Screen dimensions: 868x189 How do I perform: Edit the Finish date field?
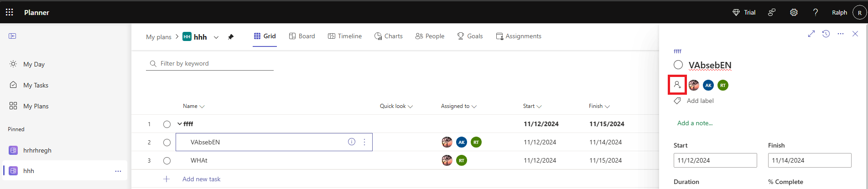coord(810,160)
